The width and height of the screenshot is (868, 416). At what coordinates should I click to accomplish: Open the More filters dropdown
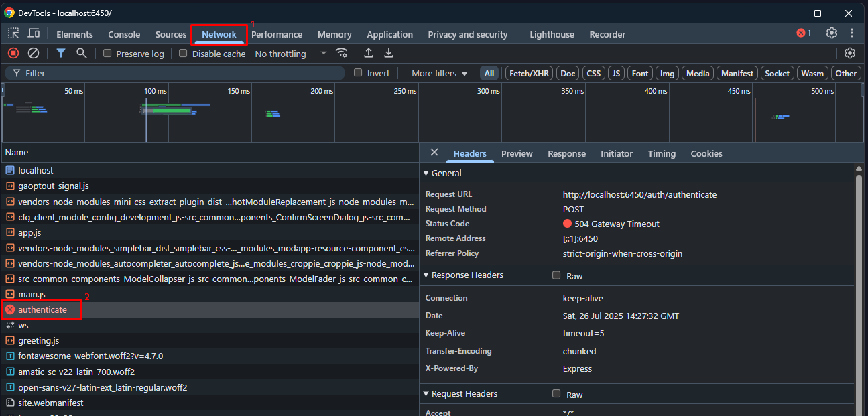(439, 73)
